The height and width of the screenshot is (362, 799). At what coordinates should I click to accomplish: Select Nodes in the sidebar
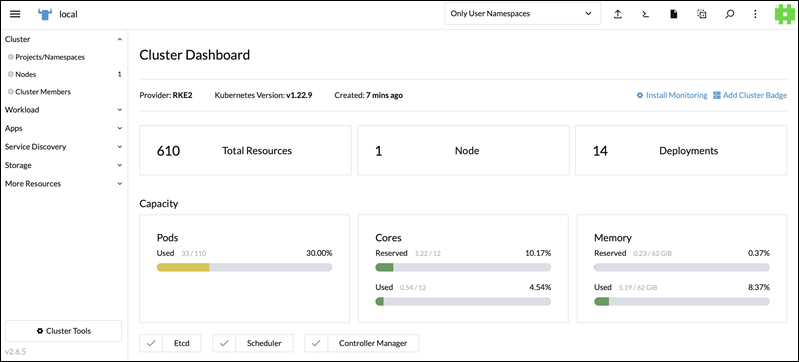[25, 74]
